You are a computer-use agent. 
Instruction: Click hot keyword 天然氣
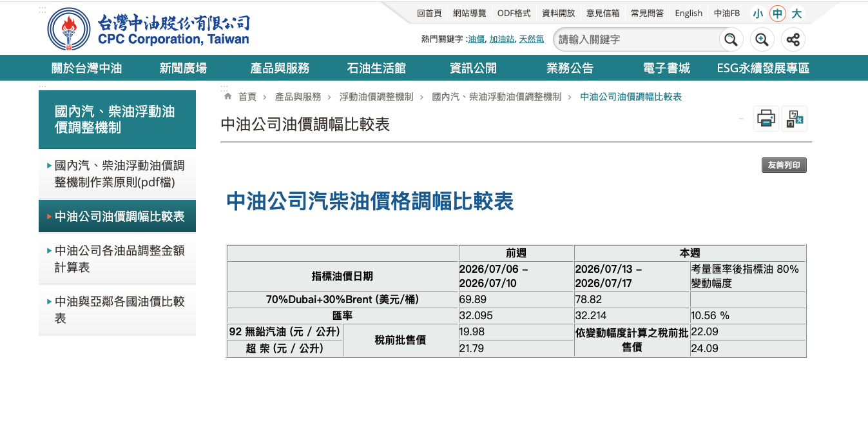coord(532,39)
